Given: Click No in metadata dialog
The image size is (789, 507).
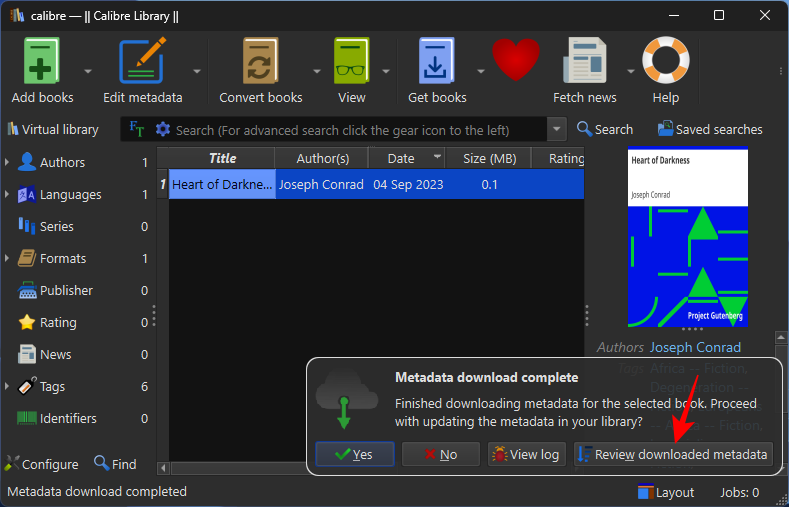Looking at the screenshot, I should coord(440,454).
